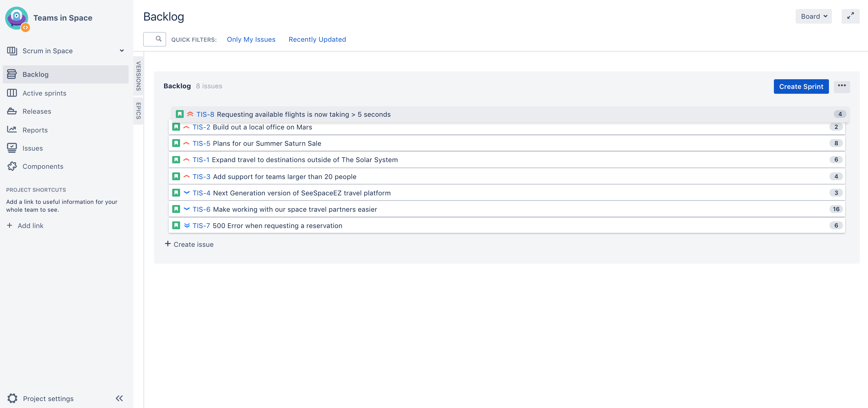Click the Releases ship icon
This screenshot has height=408, width=868.
coord(12,111)
